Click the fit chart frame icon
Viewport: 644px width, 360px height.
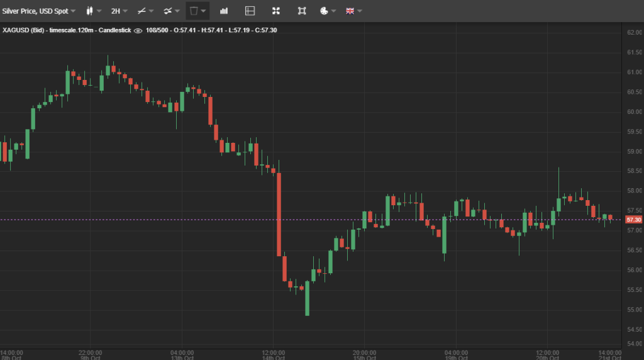[x=302, y=11]
